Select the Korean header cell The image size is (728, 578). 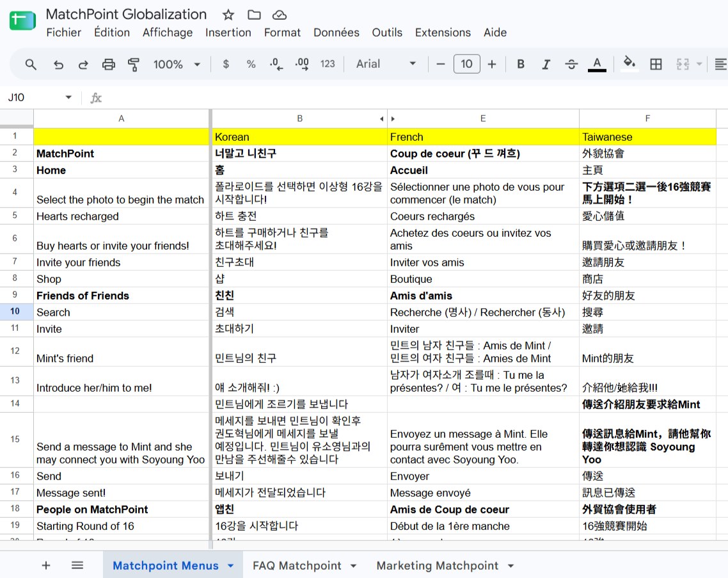pyautogui.click(x=299, y=137)
